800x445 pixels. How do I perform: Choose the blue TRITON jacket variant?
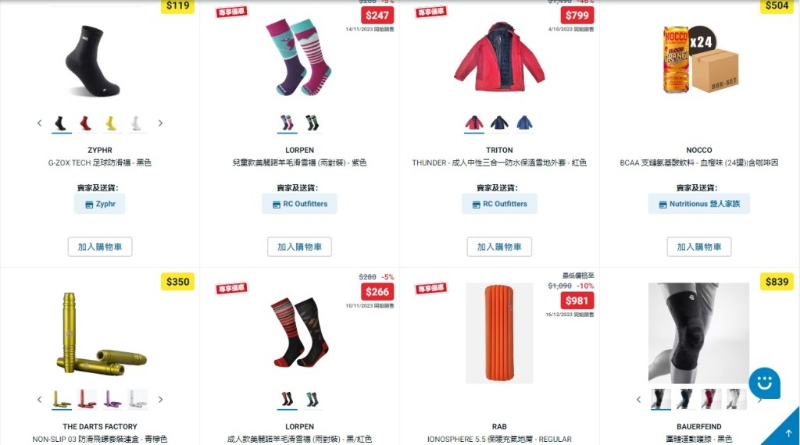click(524, 123)
